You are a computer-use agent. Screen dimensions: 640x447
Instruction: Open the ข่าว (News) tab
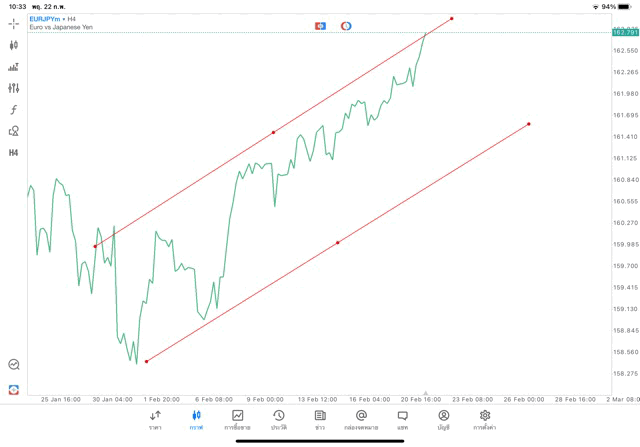[x=320, y=419]
